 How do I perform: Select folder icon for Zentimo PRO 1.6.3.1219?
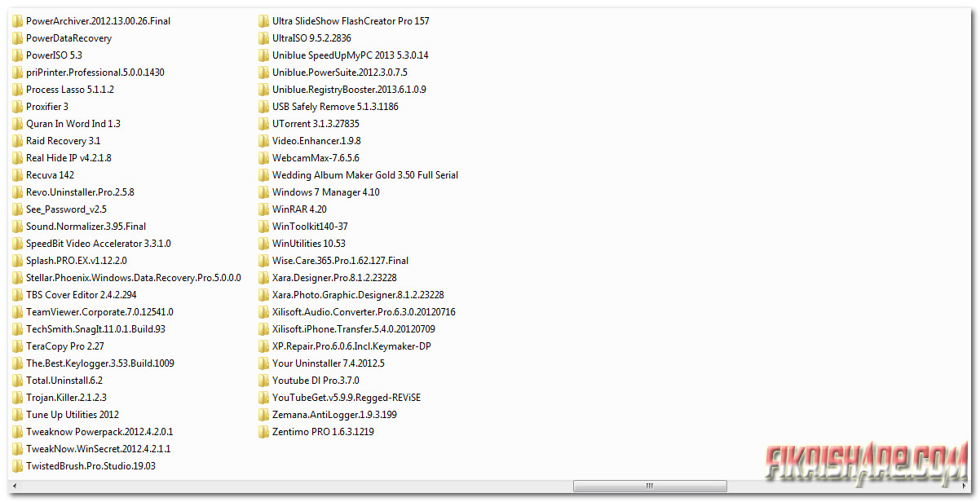tap(264, 432)
